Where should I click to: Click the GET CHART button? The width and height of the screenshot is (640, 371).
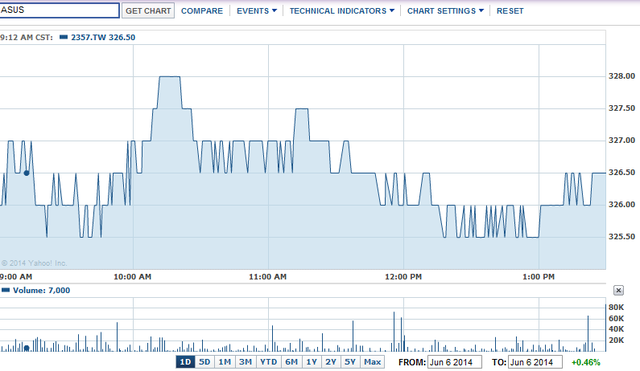pos(148,11)
